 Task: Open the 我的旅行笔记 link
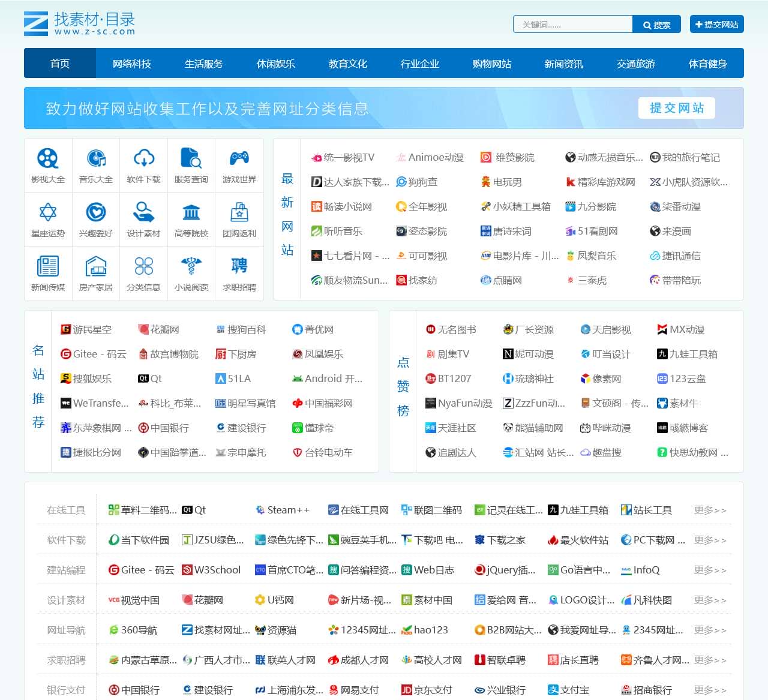(x=691, y=158)
